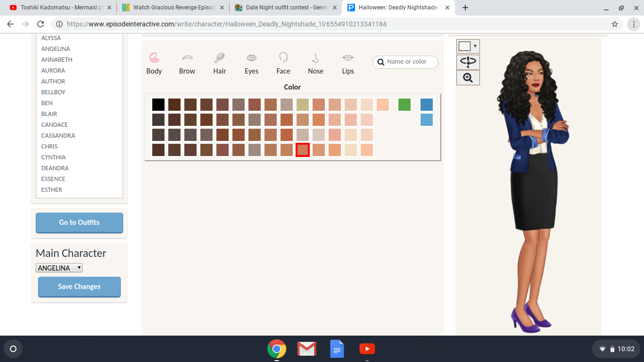
Task: Zoom in on character preview
Action: 468,78
